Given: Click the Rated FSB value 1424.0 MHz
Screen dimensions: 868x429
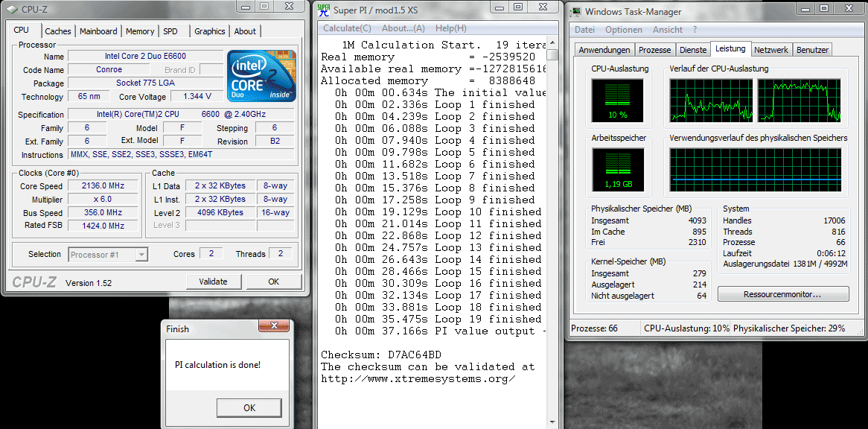Looking at the screenshot, I should (103, 226).
